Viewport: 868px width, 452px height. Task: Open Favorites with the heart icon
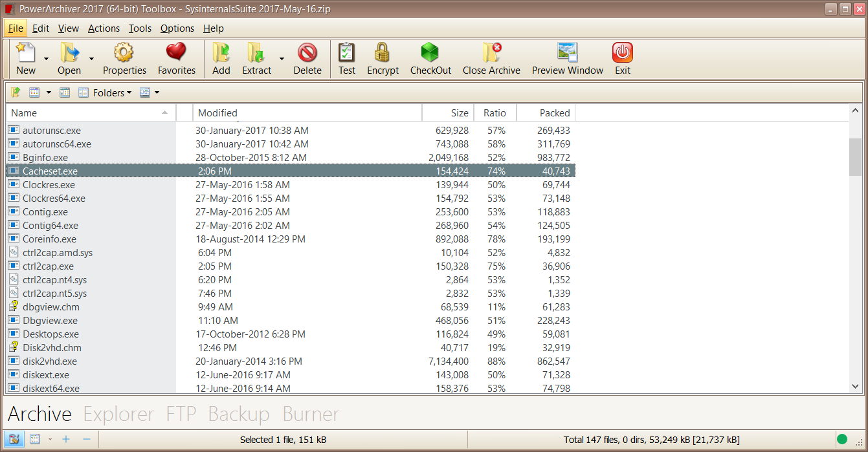tap(176, 52)
